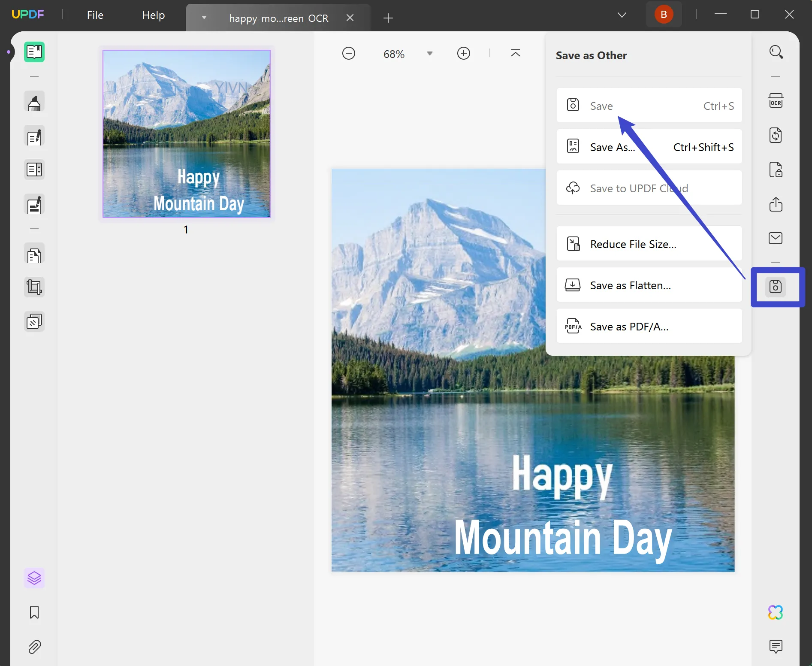812x666 pixels.
Task: Send file by email icon
Action: (776, 238)
